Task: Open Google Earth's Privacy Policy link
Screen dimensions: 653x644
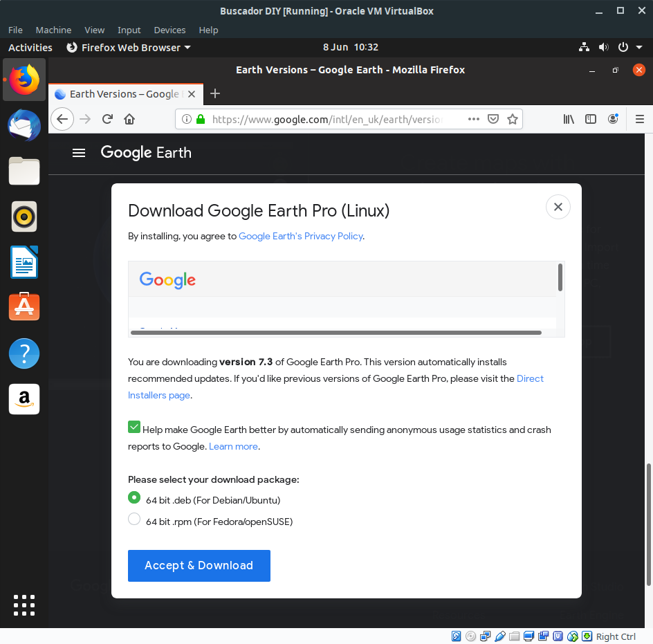Action: click(x=301, y=236)
